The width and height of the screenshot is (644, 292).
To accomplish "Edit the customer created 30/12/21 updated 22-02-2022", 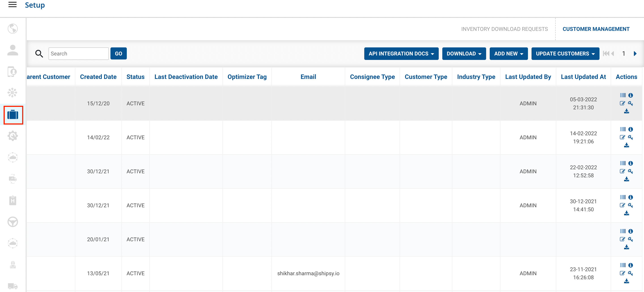I will (x=622, y=171).
